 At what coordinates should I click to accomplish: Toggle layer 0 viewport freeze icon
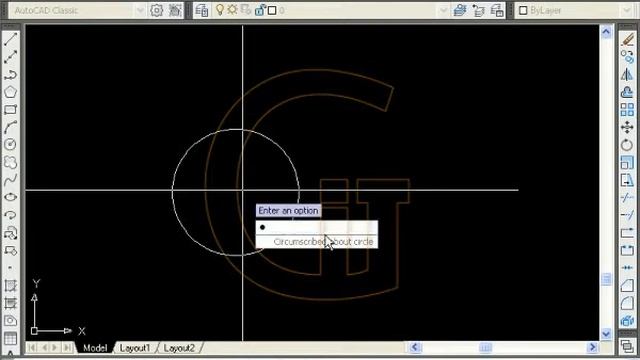246,10
